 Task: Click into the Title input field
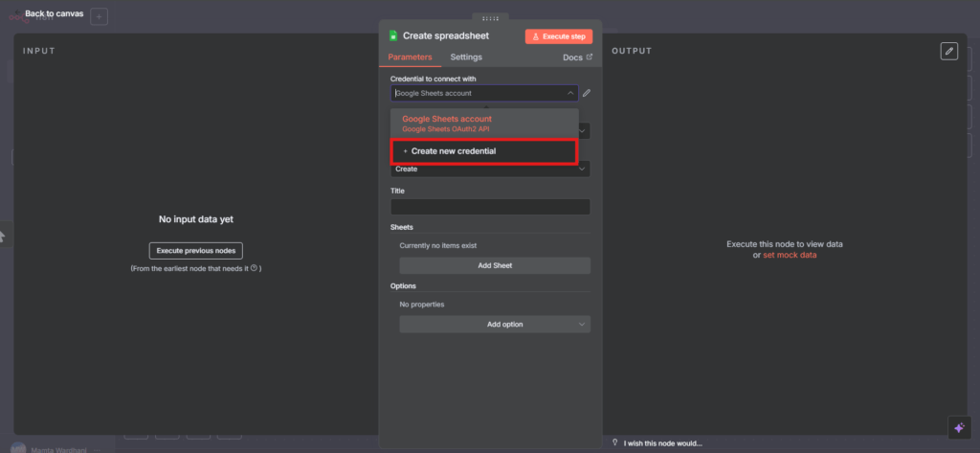(490, 207)
